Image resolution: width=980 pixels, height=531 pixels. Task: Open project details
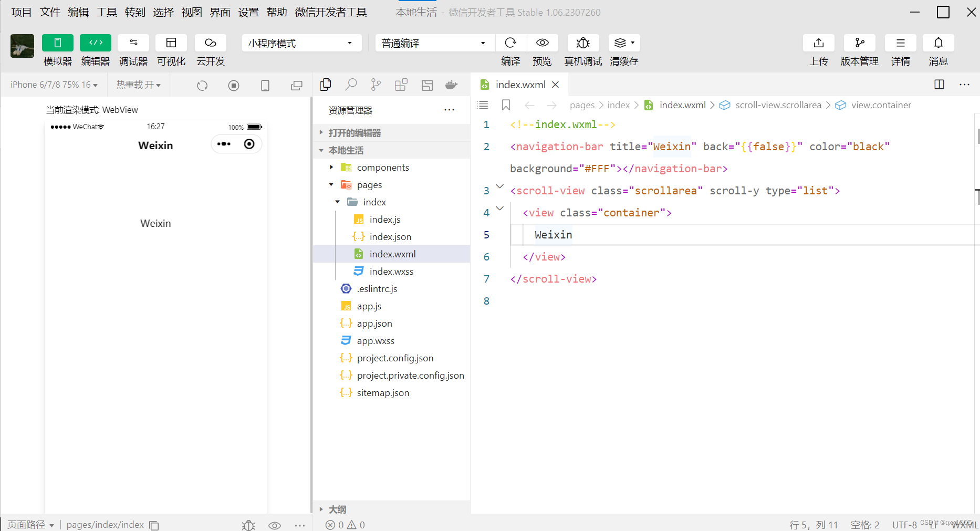point(901,43)
